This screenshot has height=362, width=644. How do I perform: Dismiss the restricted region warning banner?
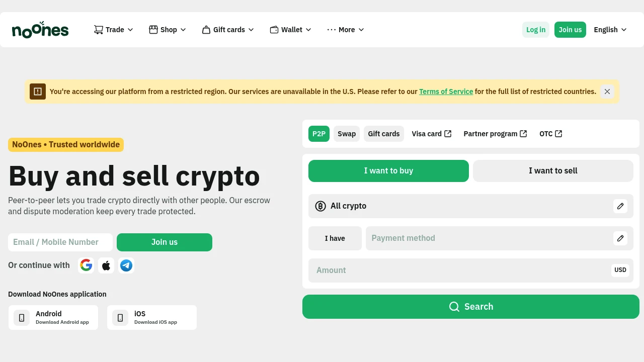(607, 92)
